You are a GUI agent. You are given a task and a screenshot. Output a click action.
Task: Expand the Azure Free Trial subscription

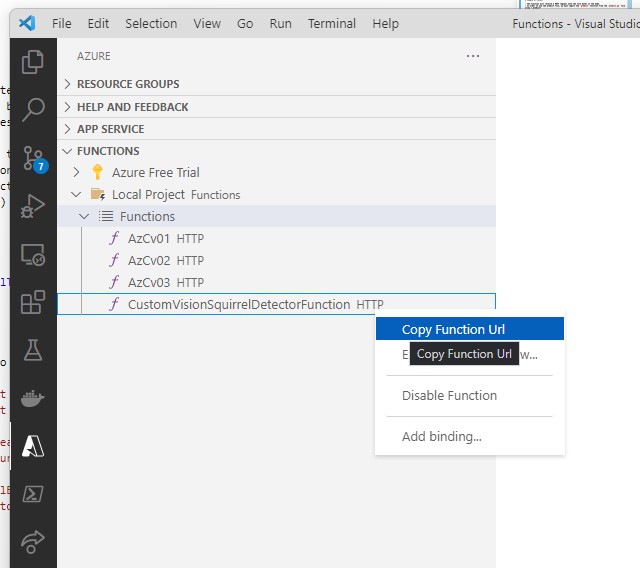76,172
